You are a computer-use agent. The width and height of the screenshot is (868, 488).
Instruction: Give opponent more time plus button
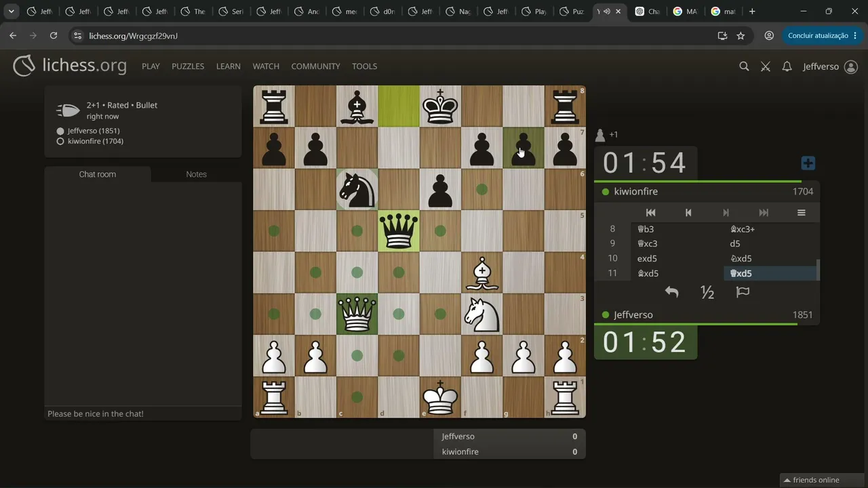[808, 163]
